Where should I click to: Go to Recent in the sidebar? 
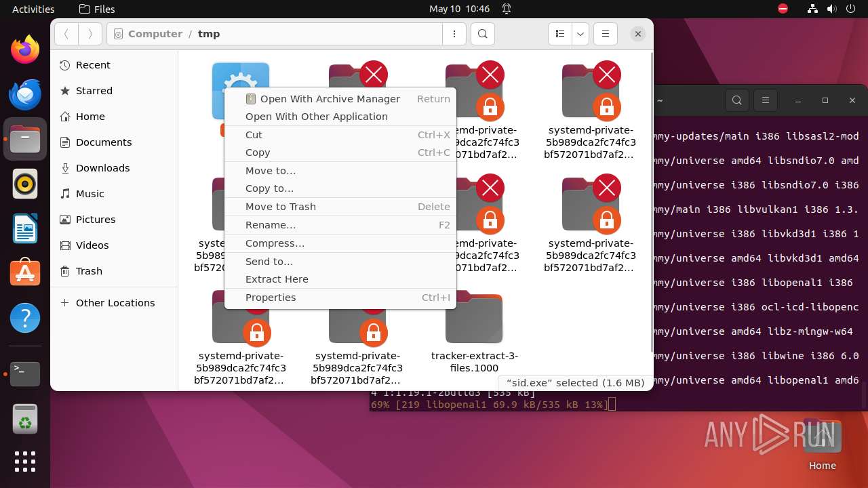point(114,65)
